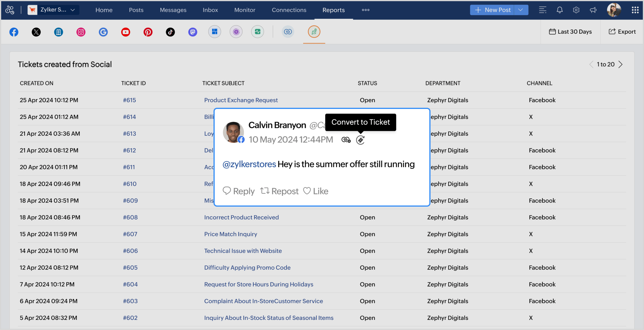
Task: Click the TikTok channel icon
Action: click(170, 32)
